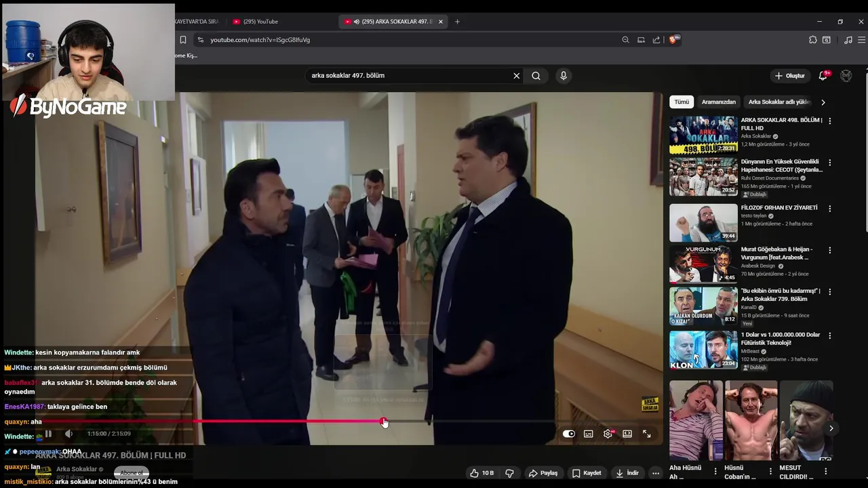The width and height of the screenshot is (868, 488).
Task: Open options for Arka Sokaklar 739. Bölüm
Action: coord(830,292)
